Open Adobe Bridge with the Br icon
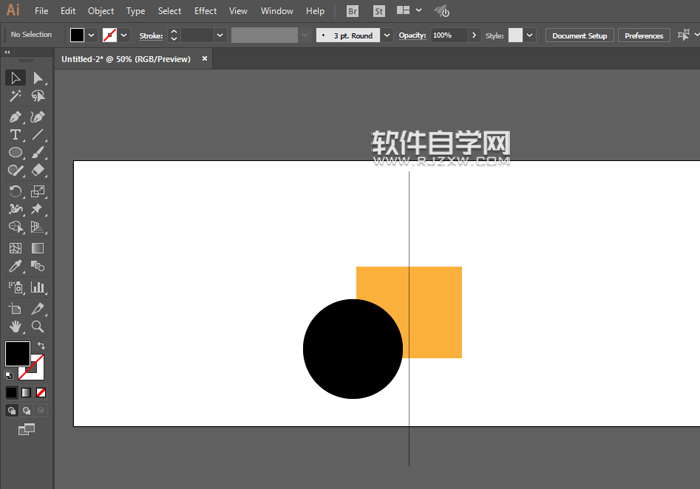The image size is (700, 489). pos(353,11)
